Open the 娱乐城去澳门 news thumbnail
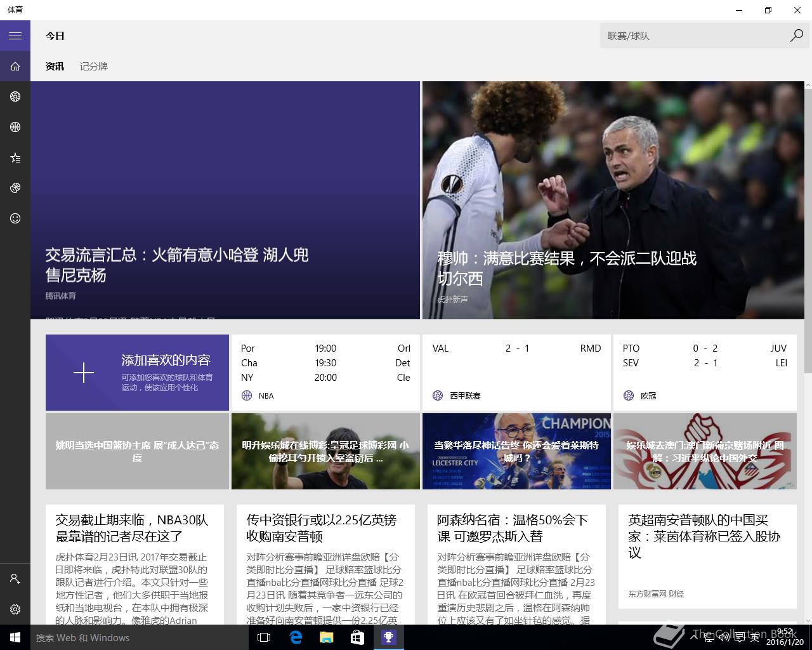The height and width of the screenshot is (650, 812). (705, 451)
